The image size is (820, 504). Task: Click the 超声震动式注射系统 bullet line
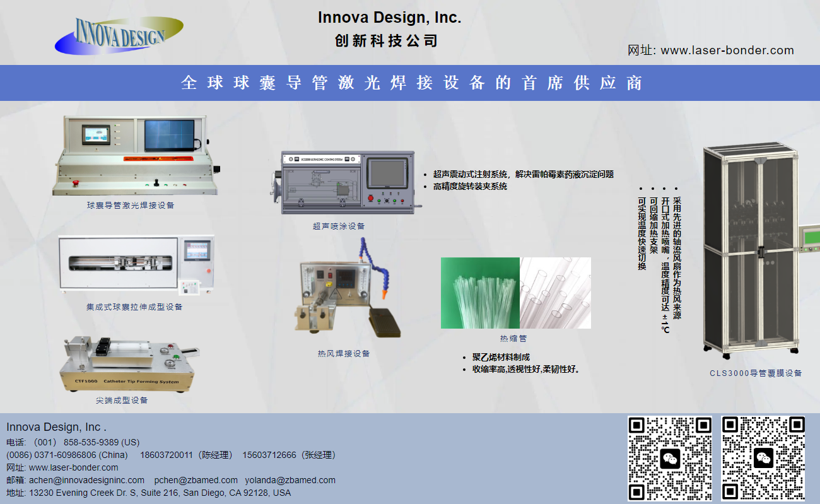523,174
